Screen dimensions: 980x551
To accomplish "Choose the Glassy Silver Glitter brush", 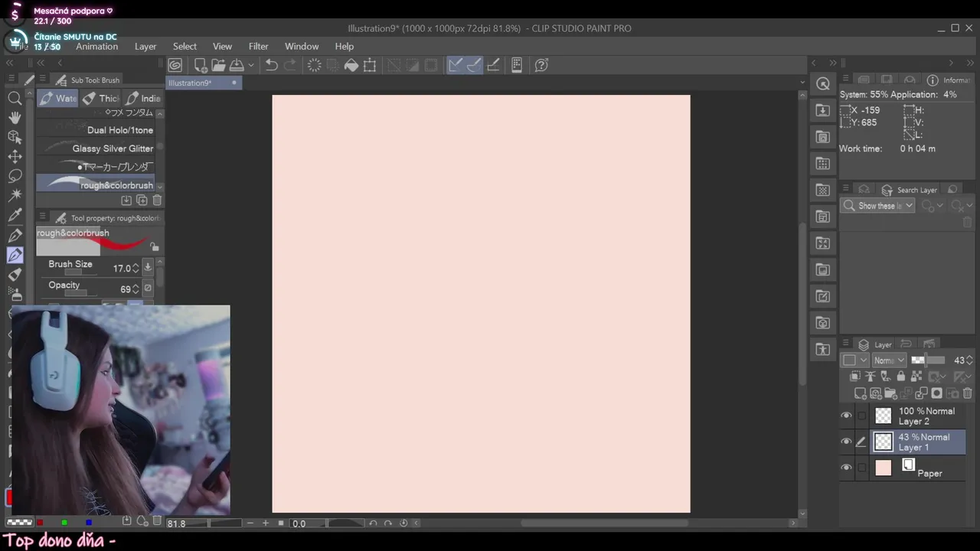I will pyautogui.click(x=96, y=148).
